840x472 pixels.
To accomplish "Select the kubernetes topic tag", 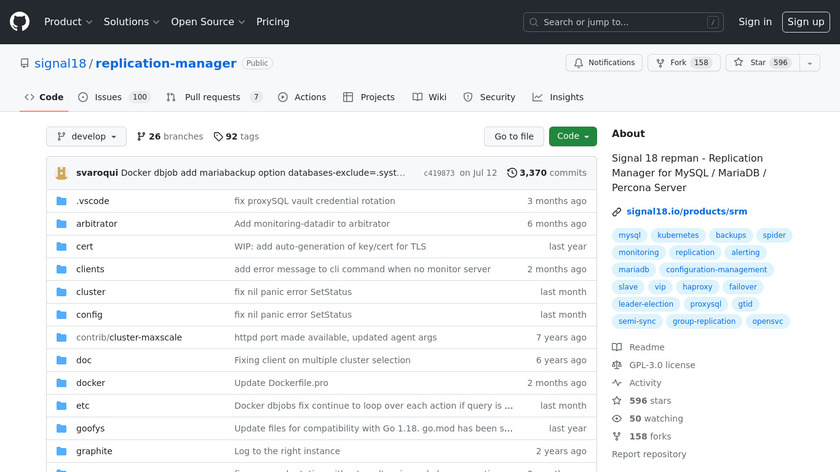I will [678, 235].
